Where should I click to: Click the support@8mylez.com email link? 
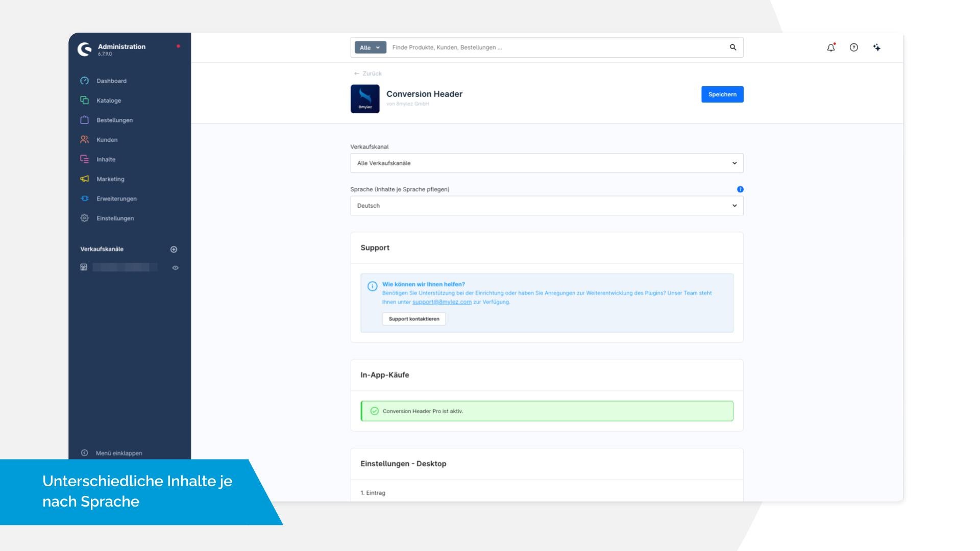(x=442, y=302)
